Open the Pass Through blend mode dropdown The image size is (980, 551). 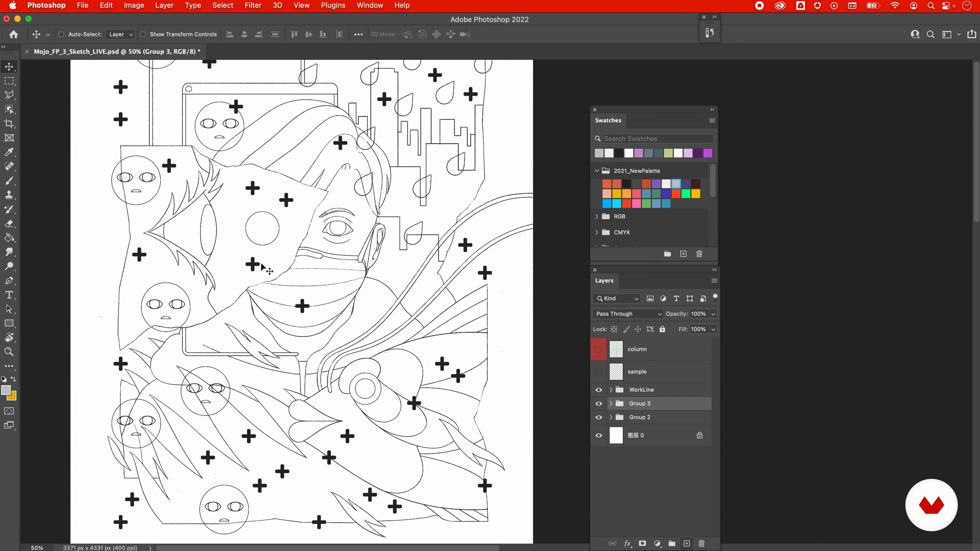click(x=628, y=314)
